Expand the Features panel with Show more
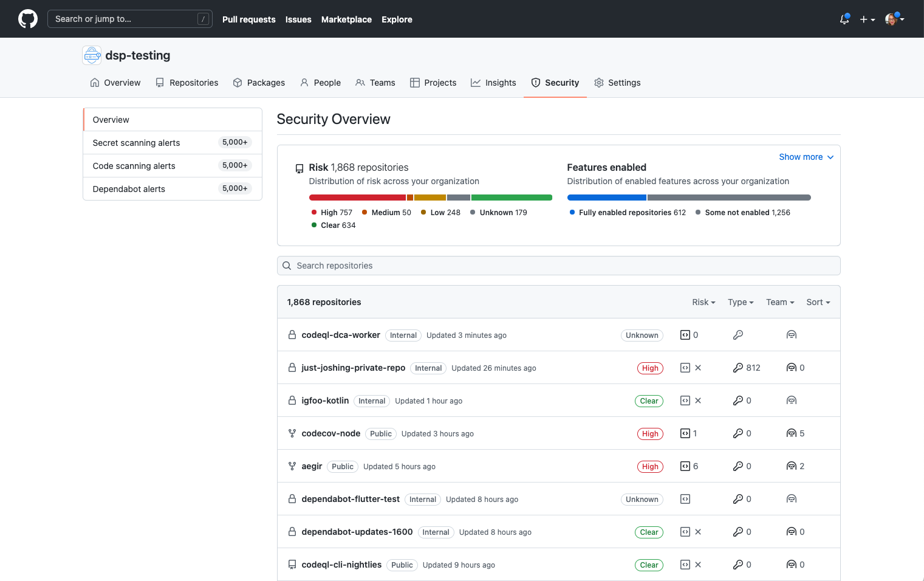Screen dimensions: 924x581 click(806, 157)
